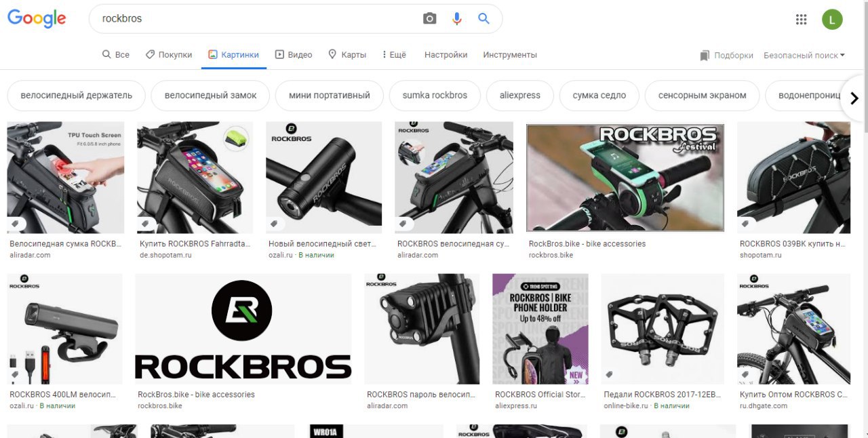The image size is (868, 438).
Task: Filter by велосипедный замок chip
Action: [210, 96]
